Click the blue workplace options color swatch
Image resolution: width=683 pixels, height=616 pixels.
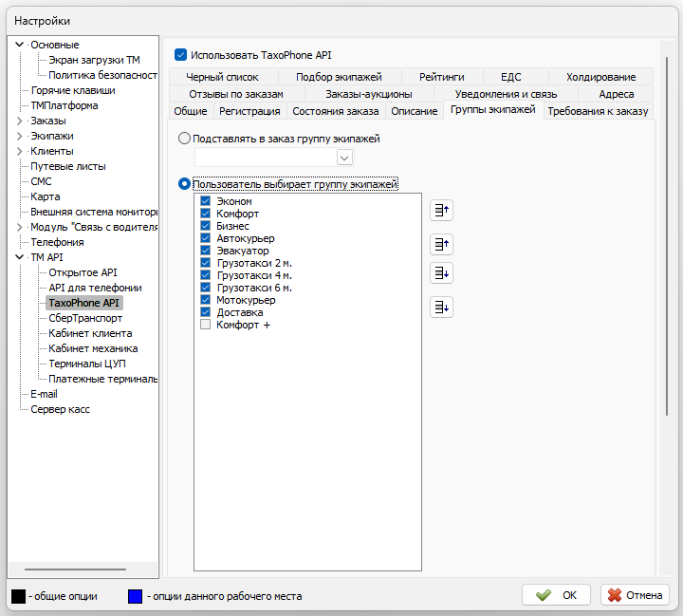coord(135,596)
